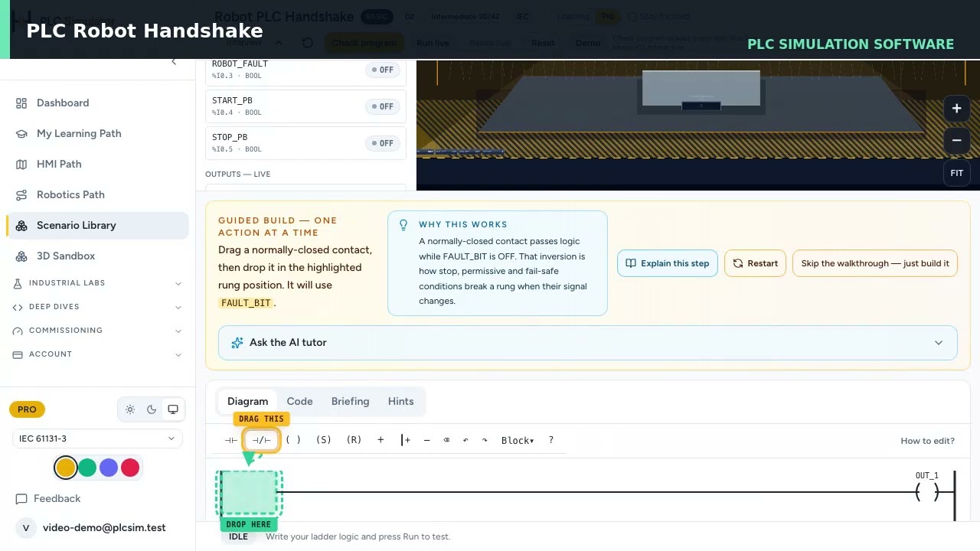980x551 pixels.
Task: Choose the Reset (R) coil tool
Action: (354, 441)
